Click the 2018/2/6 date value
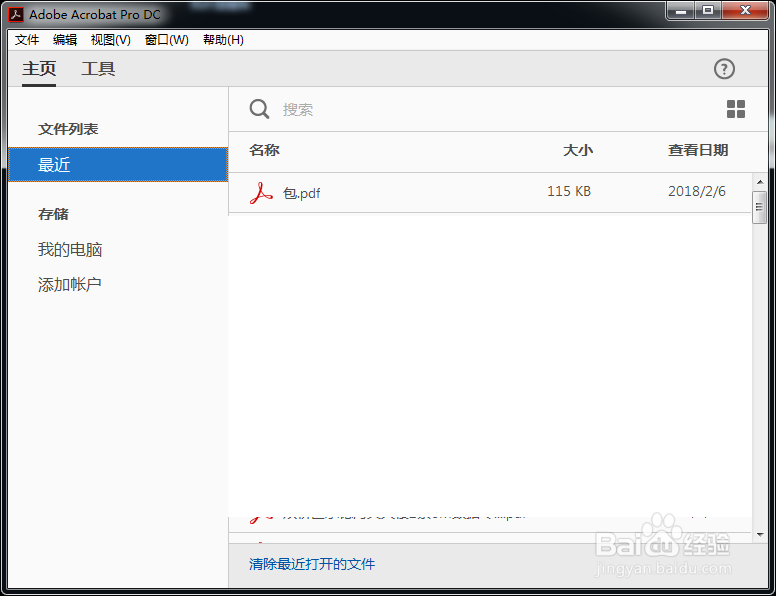The image size is (776, 596). pos(697,191)
